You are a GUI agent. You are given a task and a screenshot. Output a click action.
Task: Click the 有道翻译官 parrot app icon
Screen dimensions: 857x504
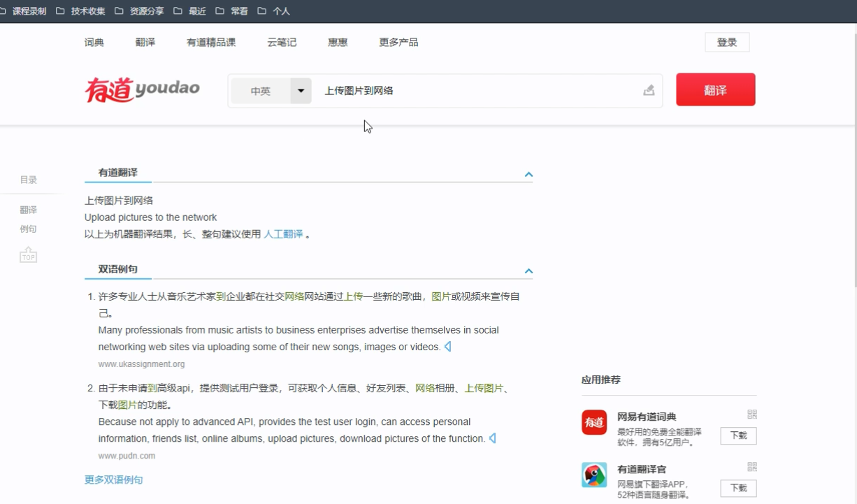coord(594,475)
